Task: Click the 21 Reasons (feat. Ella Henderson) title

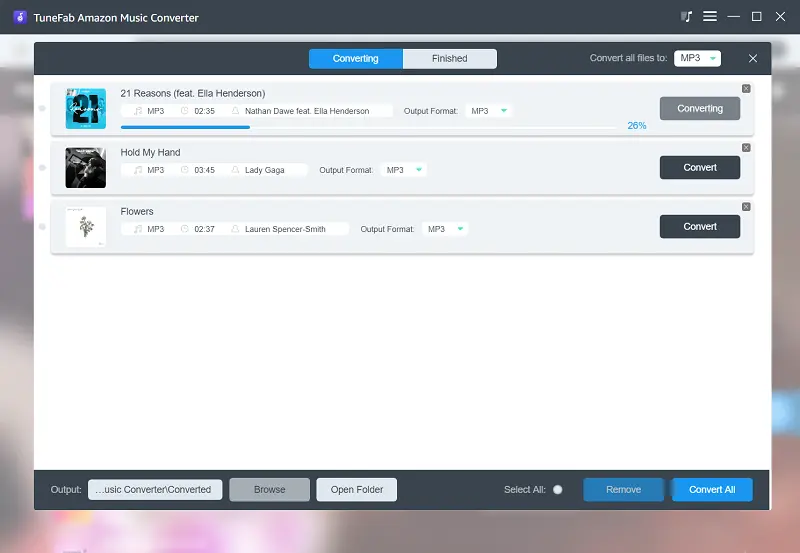Action: [x=193, y=93]
